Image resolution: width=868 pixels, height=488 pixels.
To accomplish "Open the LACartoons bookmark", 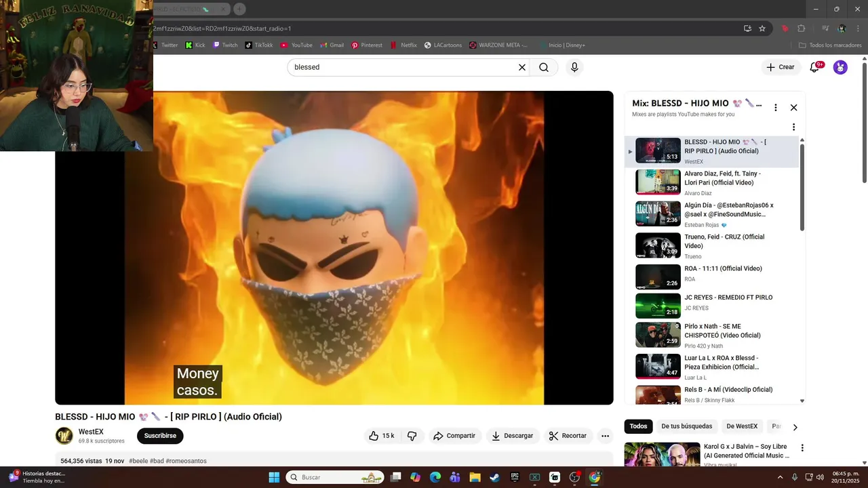I will coord(443,45).
